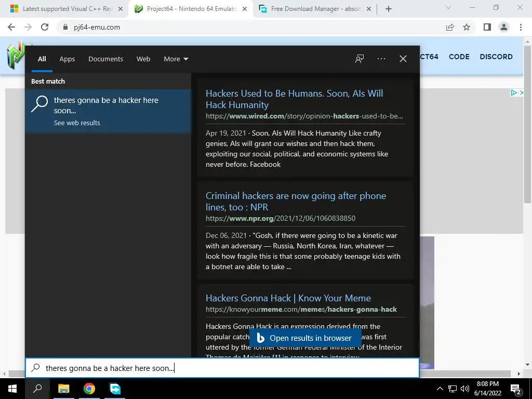
Task: Click the network status tray icon
Action: coord(453,389)
